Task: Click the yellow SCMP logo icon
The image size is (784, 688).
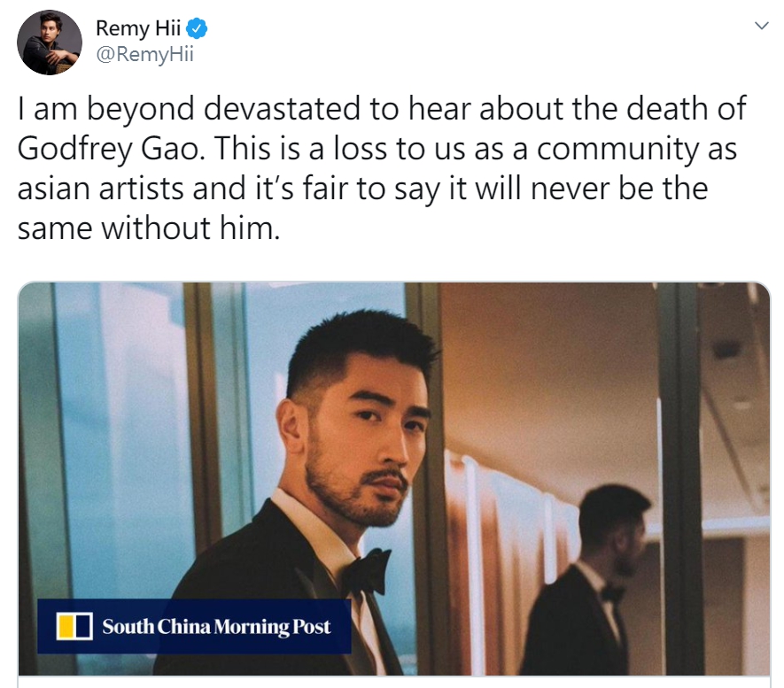Action: (x=74, y=627)
